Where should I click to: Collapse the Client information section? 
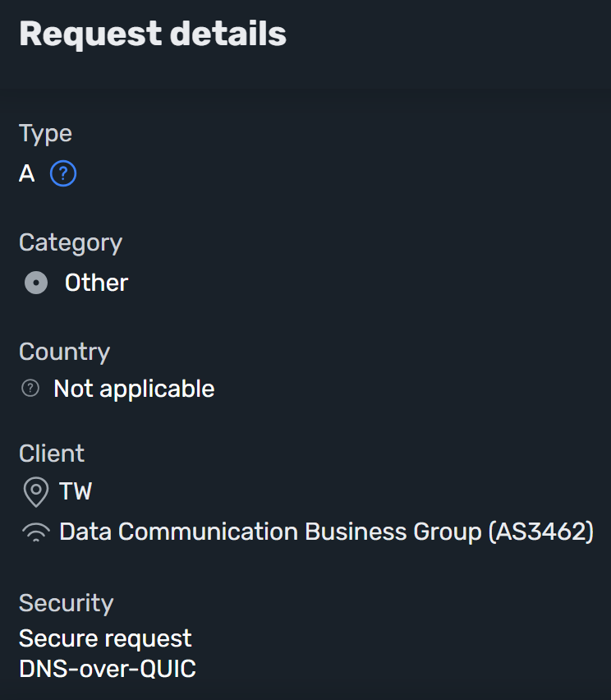(x=51, y=453)
